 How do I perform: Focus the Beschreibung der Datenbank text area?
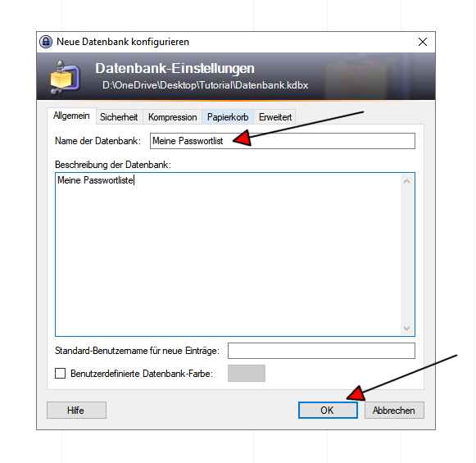(228, 254)
